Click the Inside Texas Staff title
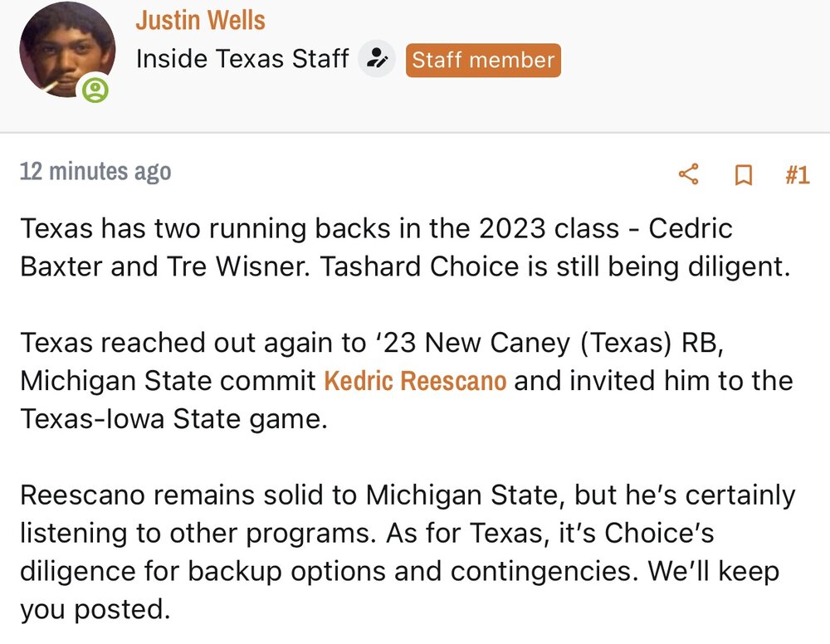This screenshot has width=830, height=644. click(242, 60)
